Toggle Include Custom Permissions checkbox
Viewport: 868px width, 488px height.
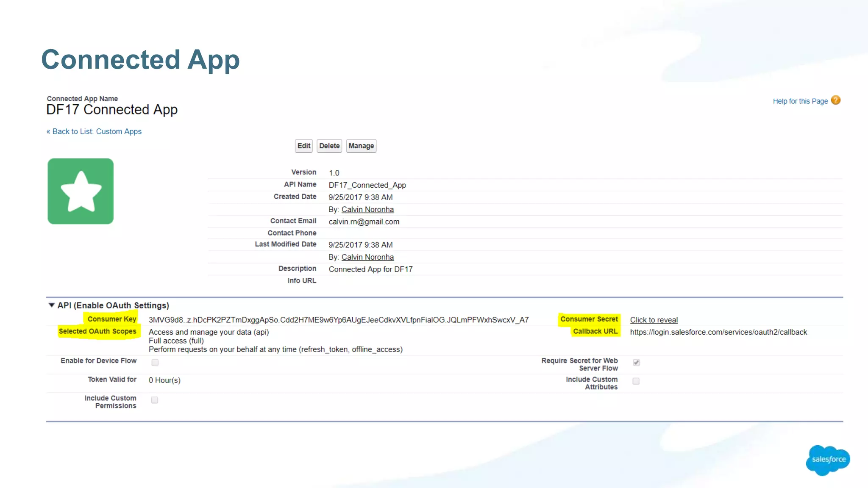coord(155,400)
